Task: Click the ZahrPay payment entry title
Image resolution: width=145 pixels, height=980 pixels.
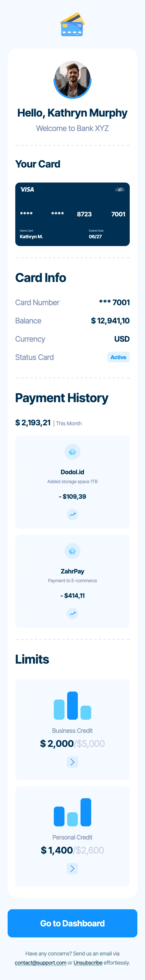Action: pyautogui.click(x=72, y=571)
